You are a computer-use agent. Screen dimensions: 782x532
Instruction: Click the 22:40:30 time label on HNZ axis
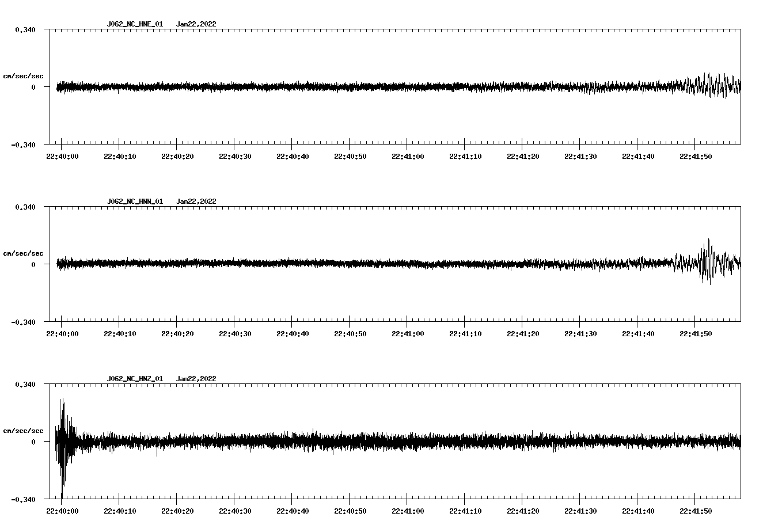(x=235, y=511)
